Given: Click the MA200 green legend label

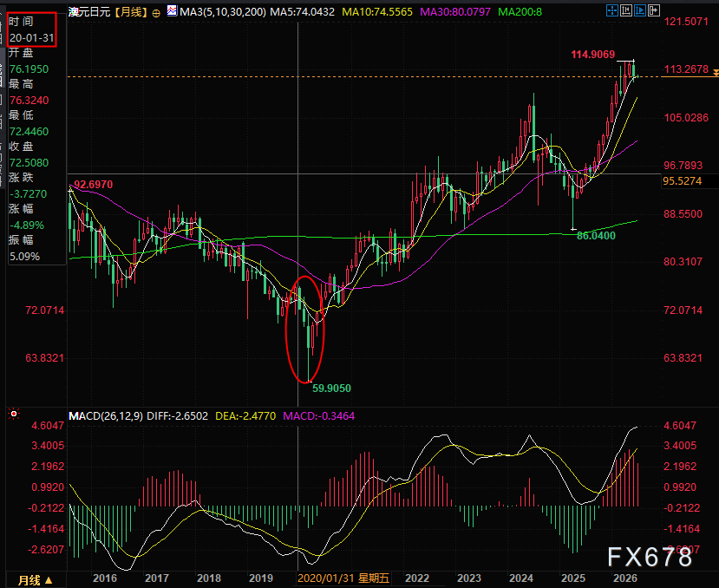Looking at the screenshot, I should pyautogui.click(x=520, y=11).
